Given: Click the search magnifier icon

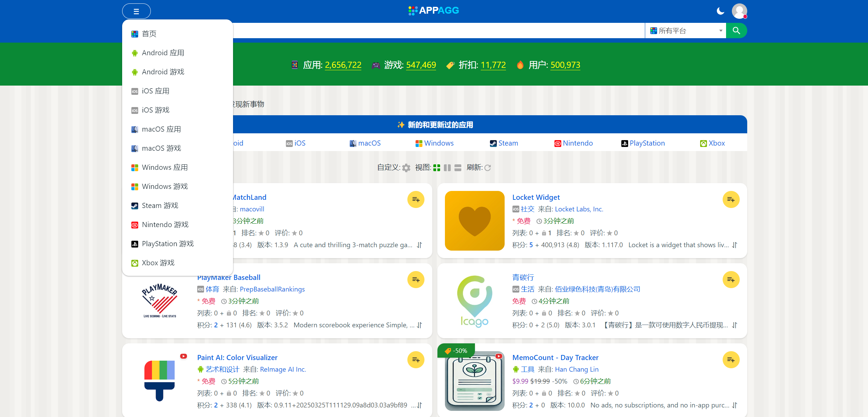Looking at the screenshot, I should click(x=737, y=30).
